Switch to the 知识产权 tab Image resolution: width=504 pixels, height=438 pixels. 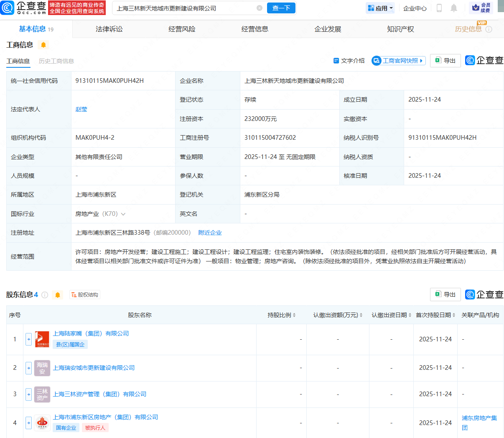tap(400, 29)
